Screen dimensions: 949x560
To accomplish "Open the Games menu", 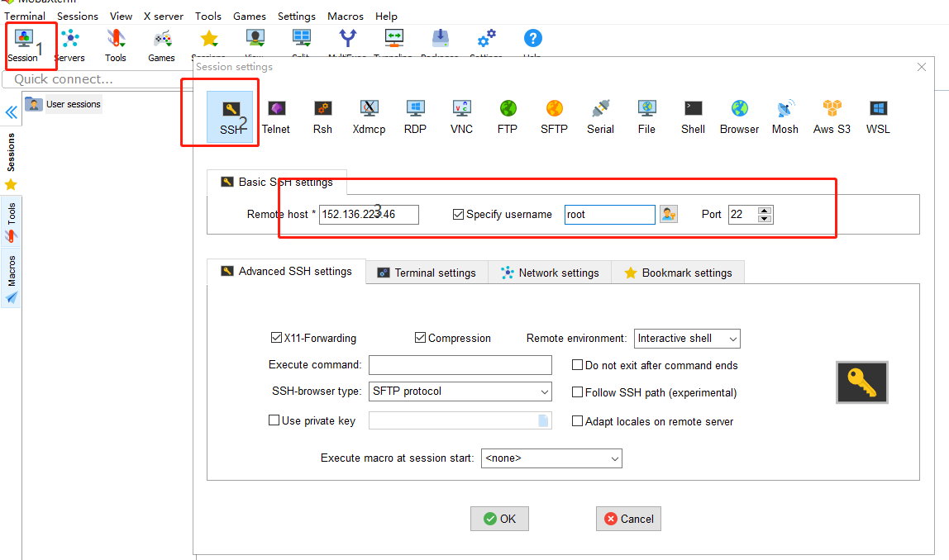I will [x=250, y=17].
